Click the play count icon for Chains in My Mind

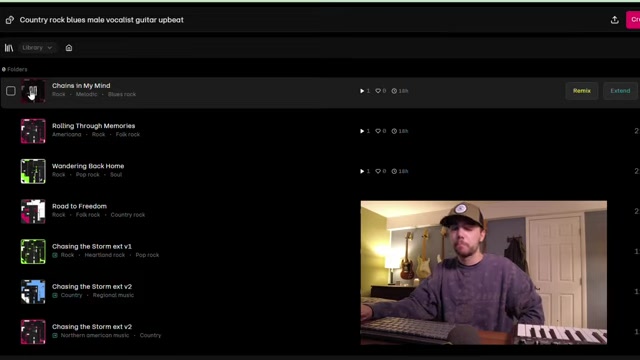362,91
